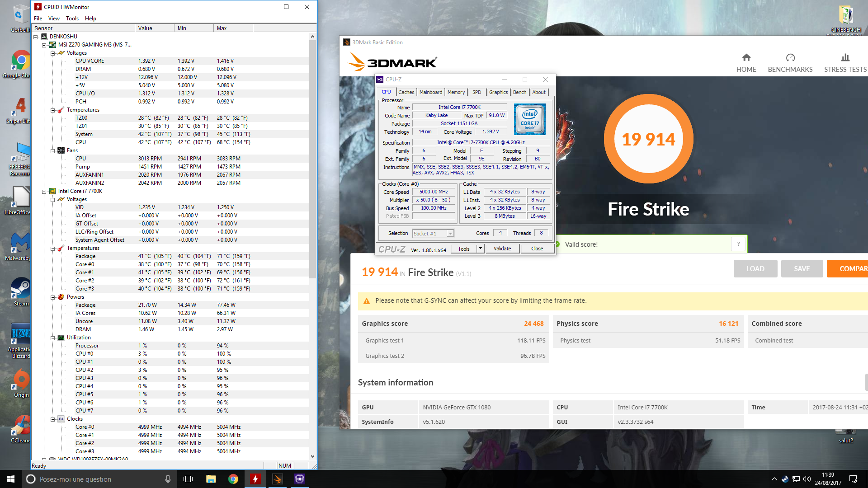Image resolution: width=868 pixels, height=488 pixels.
Task: Open Windows Task View button
Action: (188, 479)
